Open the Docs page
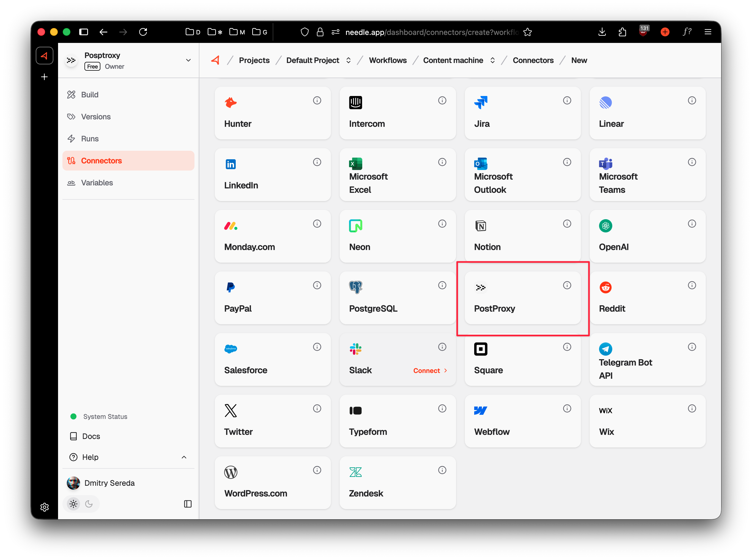The width and height of the screenshot is (752, 560). (x=92, y=436)
